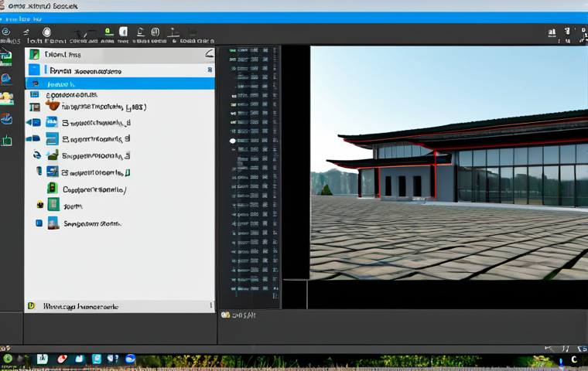Select the green landscape icon row
Screen dimensions: 588x371
[x=120, y=155]
